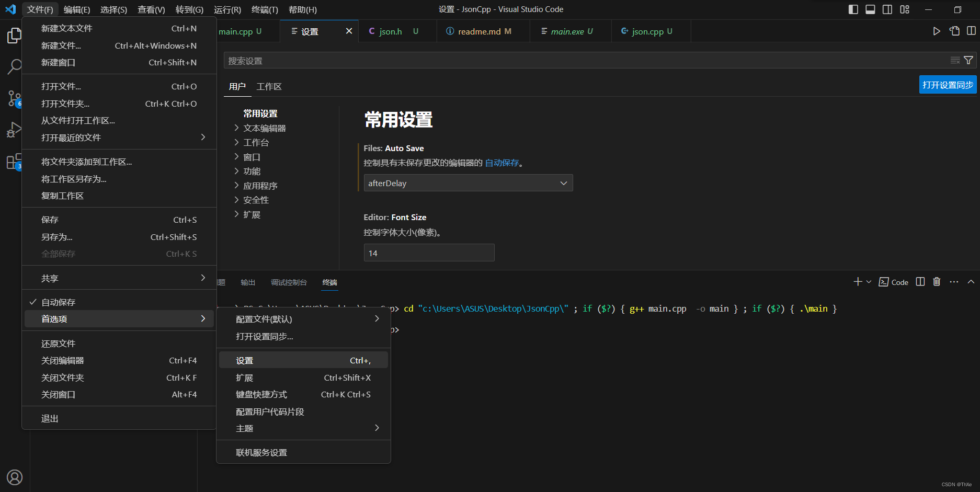Open the 主题 submenu

point(303,428)
